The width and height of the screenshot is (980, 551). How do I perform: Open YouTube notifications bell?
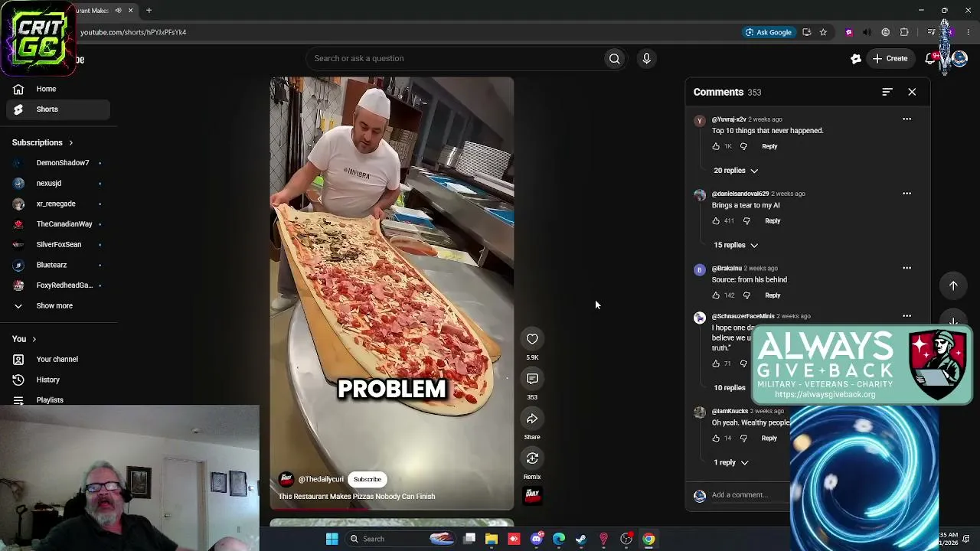point(931,59)
